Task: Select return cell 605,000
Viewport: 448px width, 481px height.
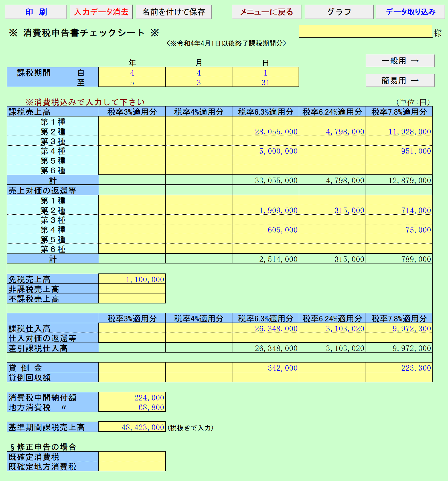Action: [265, 230]
